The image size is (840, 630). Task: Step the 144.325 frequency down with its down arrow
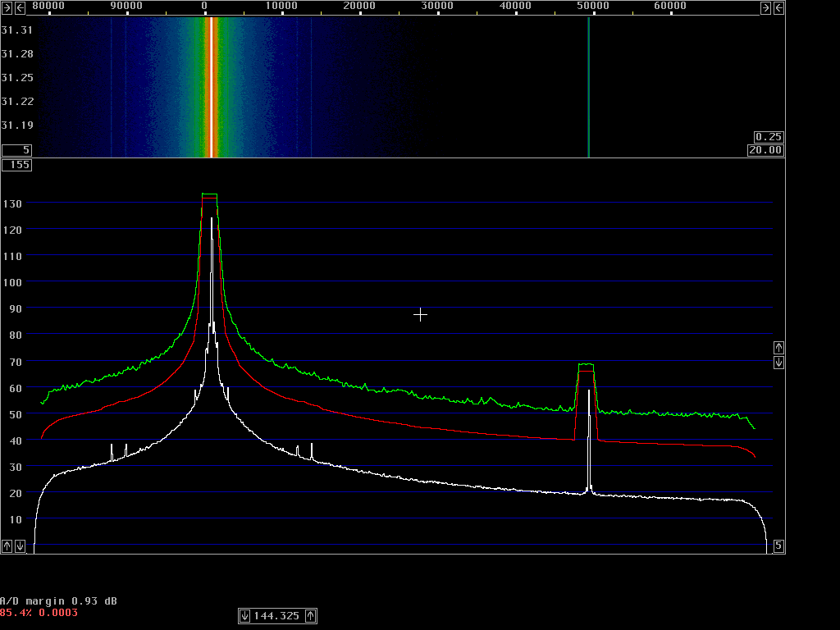pyautogui.click(x=244, y=616)
